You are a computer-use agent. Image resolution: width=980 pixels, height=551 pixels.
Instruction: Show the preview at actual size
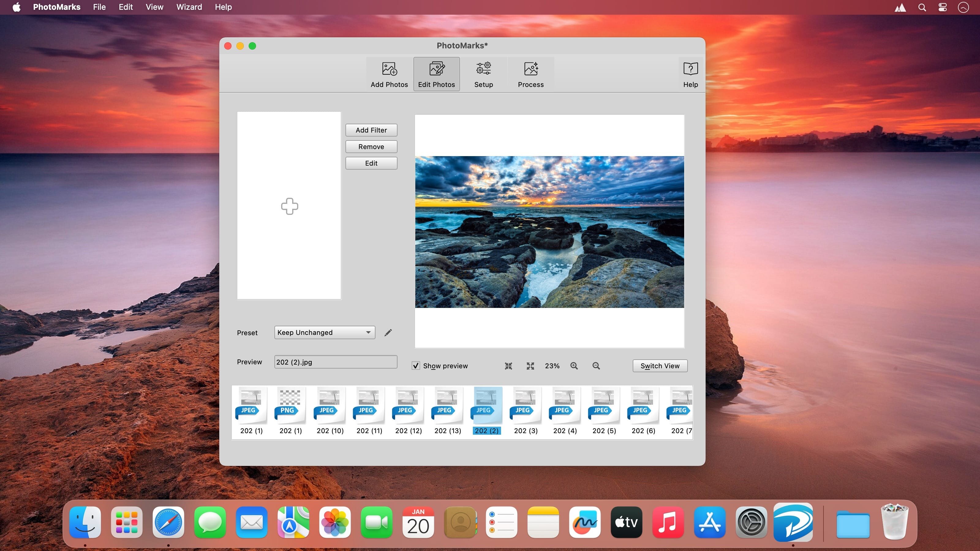530,366
